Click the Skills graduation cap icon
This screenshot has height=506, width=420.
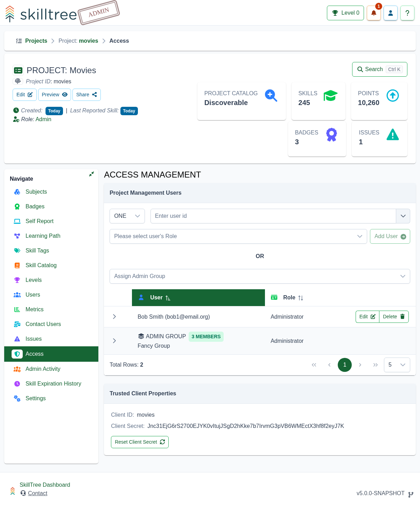(x=330, y=95)
